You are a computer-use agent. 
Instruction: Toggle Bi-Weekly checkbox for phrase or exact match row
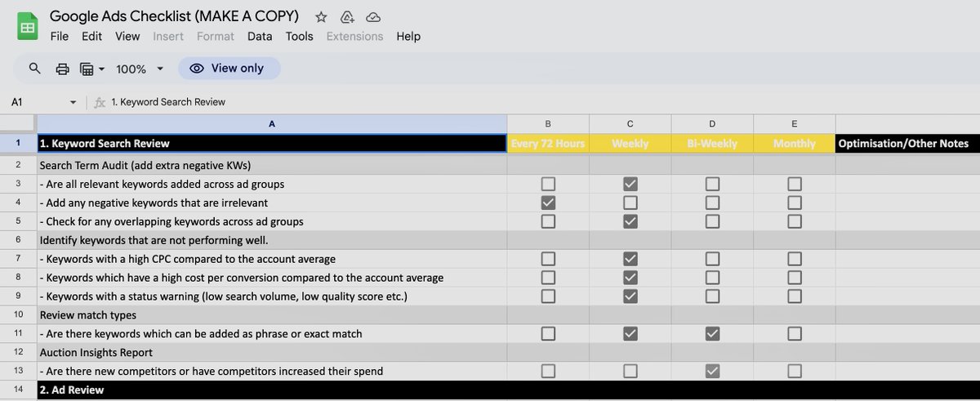tap(712, 333)
